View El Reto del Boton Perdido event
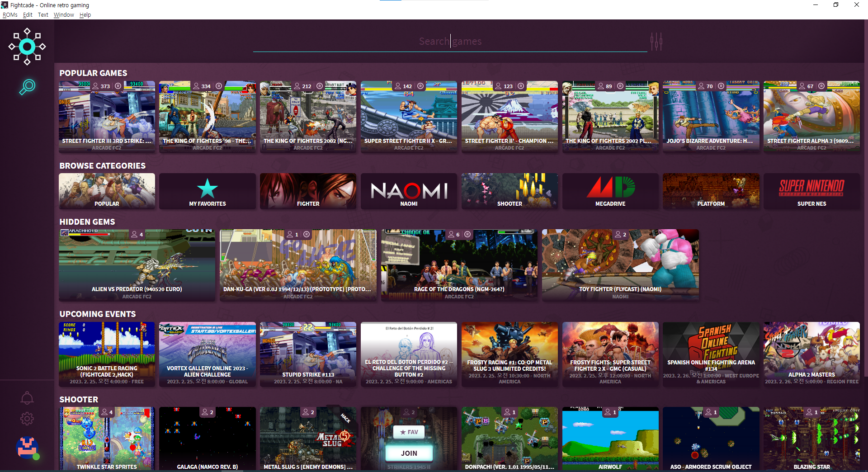 [409, 354]
